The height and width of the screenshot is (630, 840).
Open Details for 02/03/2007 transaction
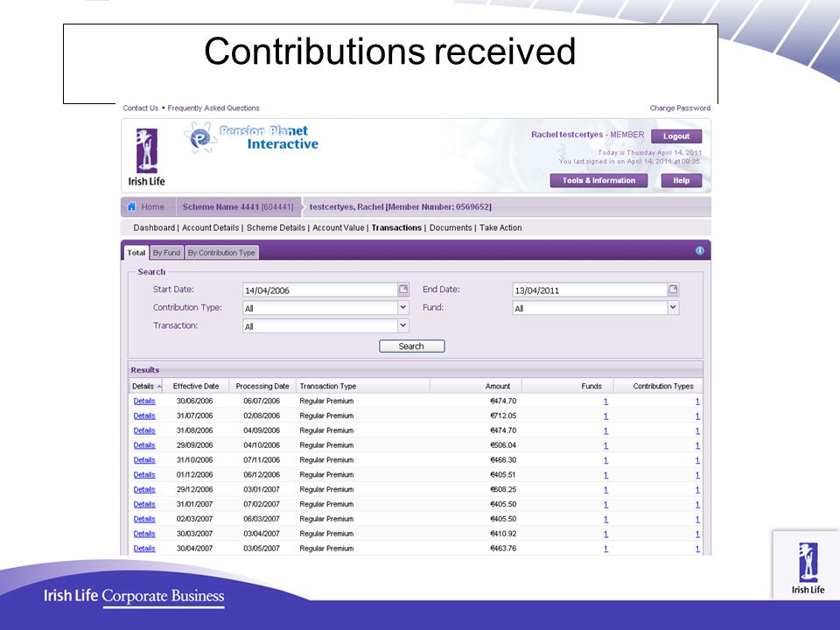[144, 519]
